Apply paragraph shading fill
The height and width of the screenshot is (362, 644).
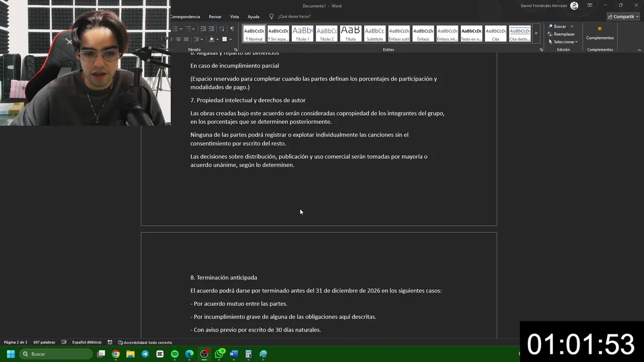tap(211, 39)
